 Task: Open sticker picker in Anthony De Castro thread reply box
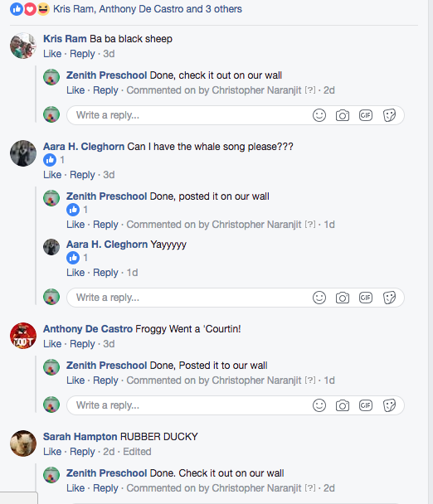pyautogui.click(x=389, y=405)
